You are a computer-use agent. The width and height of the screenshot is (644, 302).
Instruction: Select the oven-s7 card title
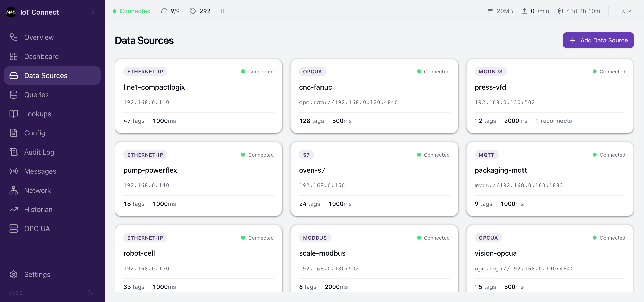312,170
